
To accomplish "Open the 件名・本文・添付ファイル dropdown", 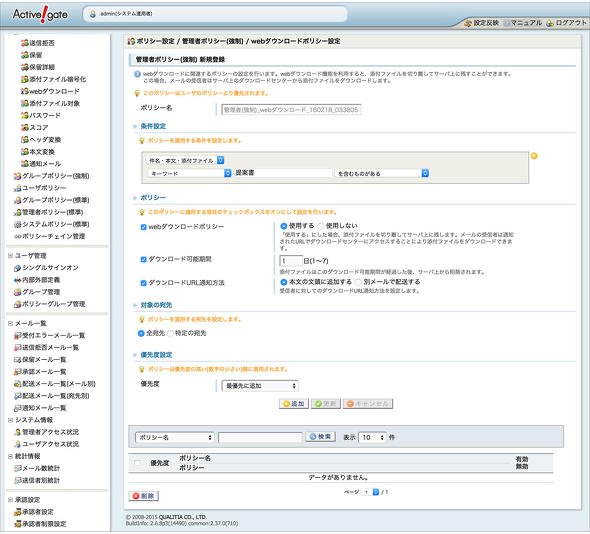I will point(186,160).
